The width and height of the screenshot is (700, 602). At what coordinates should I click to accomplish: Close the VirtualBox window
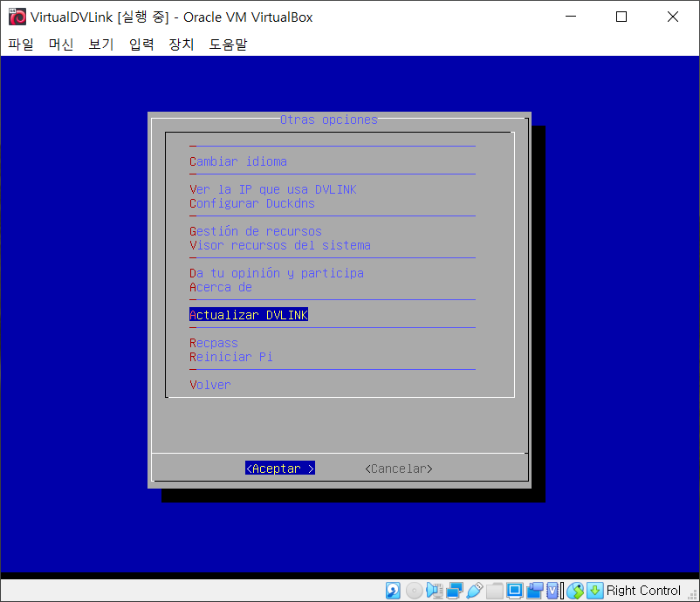(x=673, y=17)
